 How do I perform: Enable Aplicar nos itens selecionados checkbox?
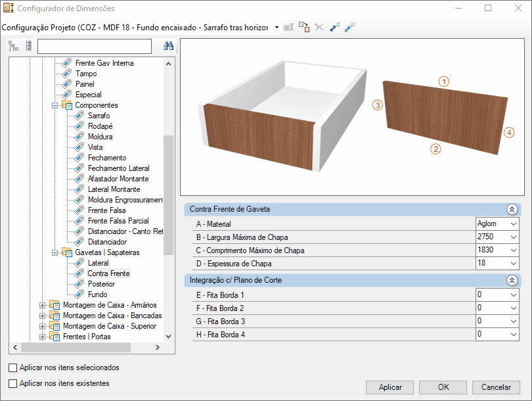(x=13, y=367)
